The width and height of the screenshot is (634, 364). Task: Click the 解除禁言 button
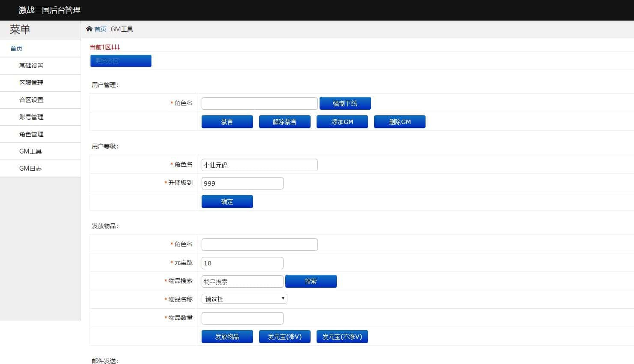pos(284,122)
